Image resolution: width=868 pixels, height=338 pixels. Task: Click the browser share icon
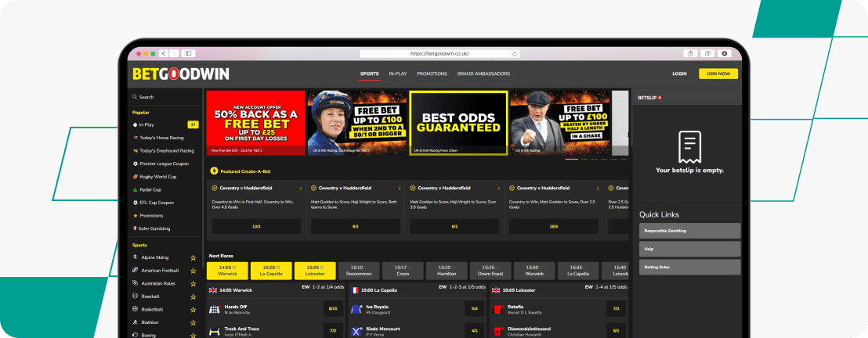point(690,54)
